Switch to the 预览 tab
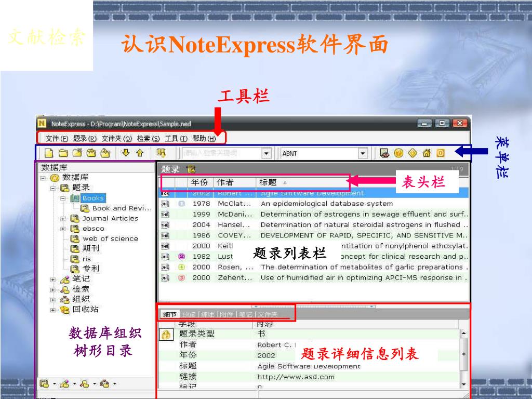This screenshot has width=532, height=399. pyautogui.click(x=189, y=314)
